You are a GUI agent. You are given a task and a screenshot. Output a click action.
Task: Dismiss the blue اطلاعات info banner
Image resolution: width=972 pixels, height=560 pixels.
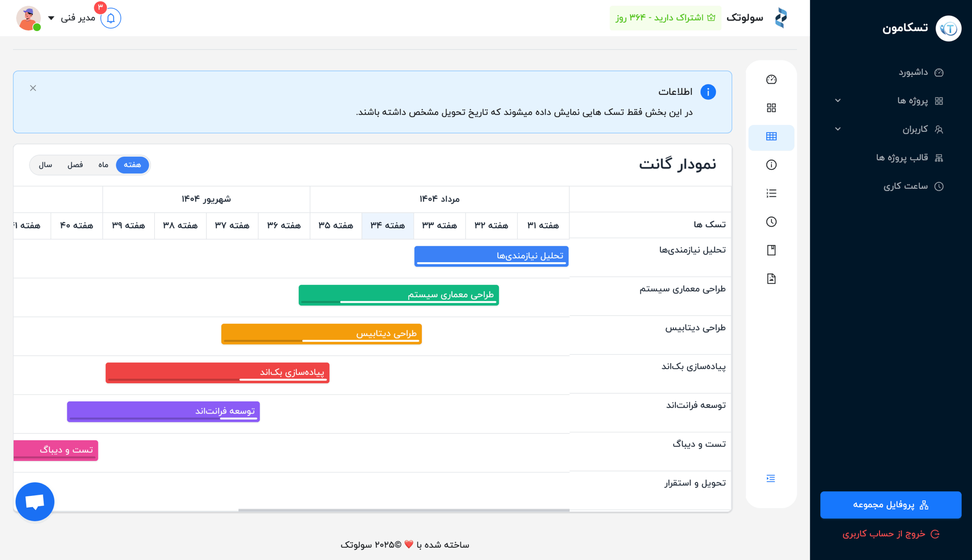[x=33, y=88]
